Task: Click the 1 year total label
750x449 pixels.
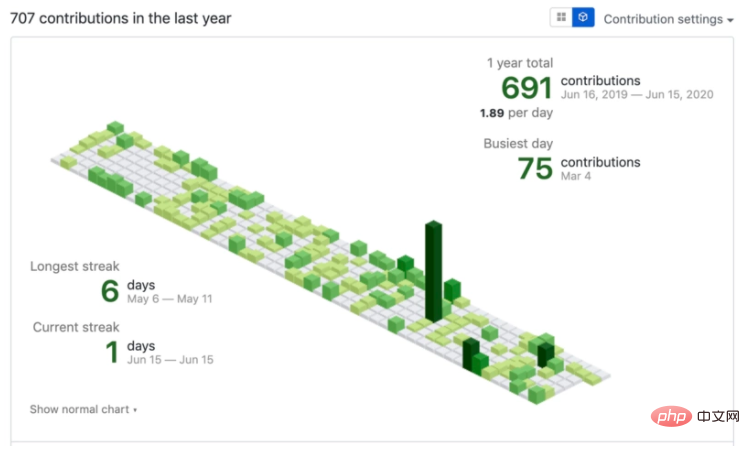Action: pos(520,63)
